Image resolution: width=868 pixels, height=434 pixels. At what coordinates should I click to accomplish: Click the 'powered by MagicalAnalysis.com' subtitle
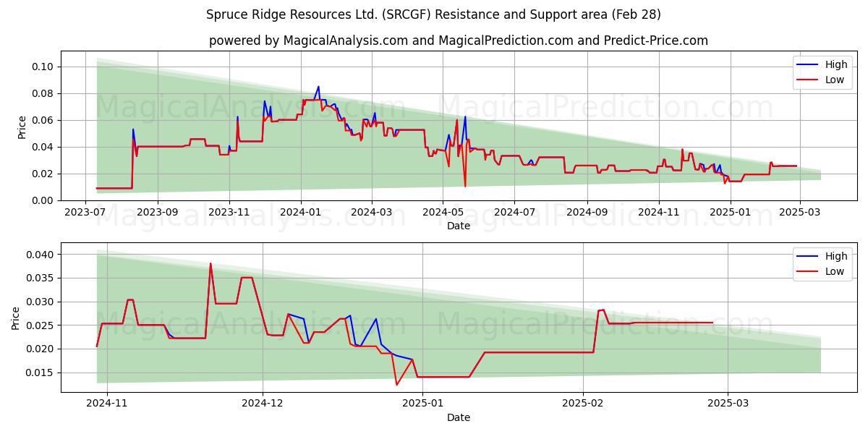[459, 41]
